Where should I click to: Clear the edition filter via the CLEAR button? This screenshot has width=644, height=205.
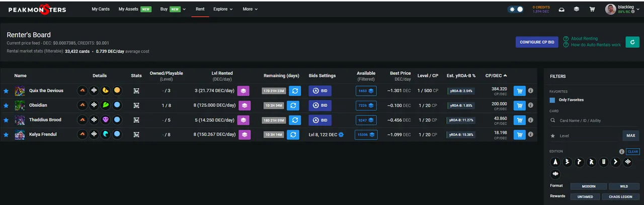tap(633, 152)
